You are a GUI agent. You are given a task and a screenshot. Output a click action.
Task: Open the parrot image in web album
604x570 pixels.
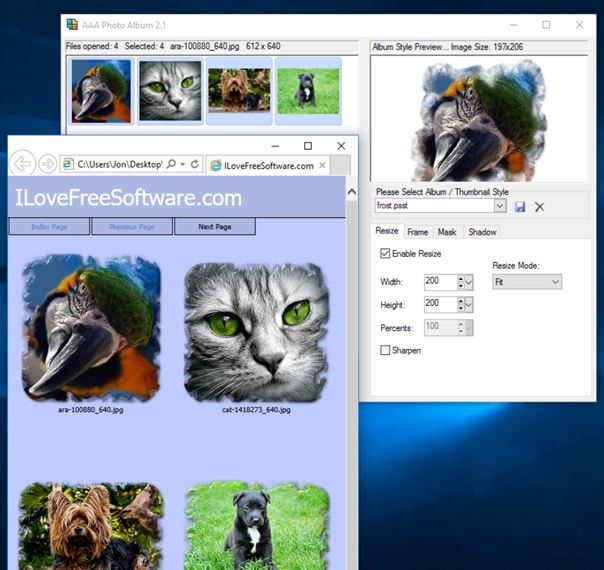point(91,328)
